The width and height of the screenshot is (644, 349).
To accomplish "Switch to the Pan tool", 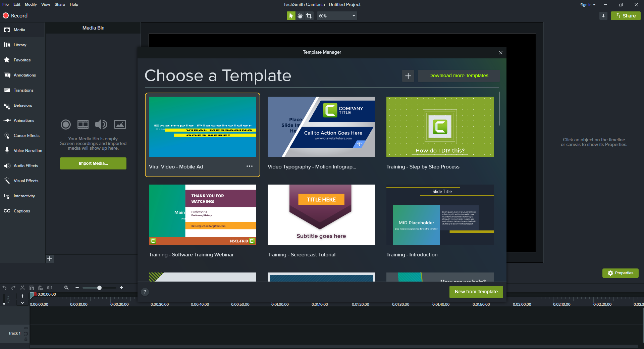I will (300, 15).
